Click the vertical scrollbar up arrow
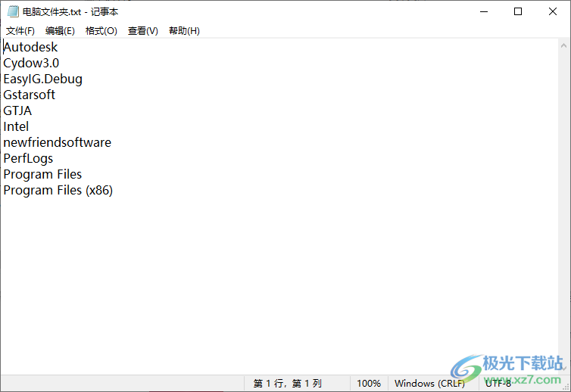 point(563,46)
